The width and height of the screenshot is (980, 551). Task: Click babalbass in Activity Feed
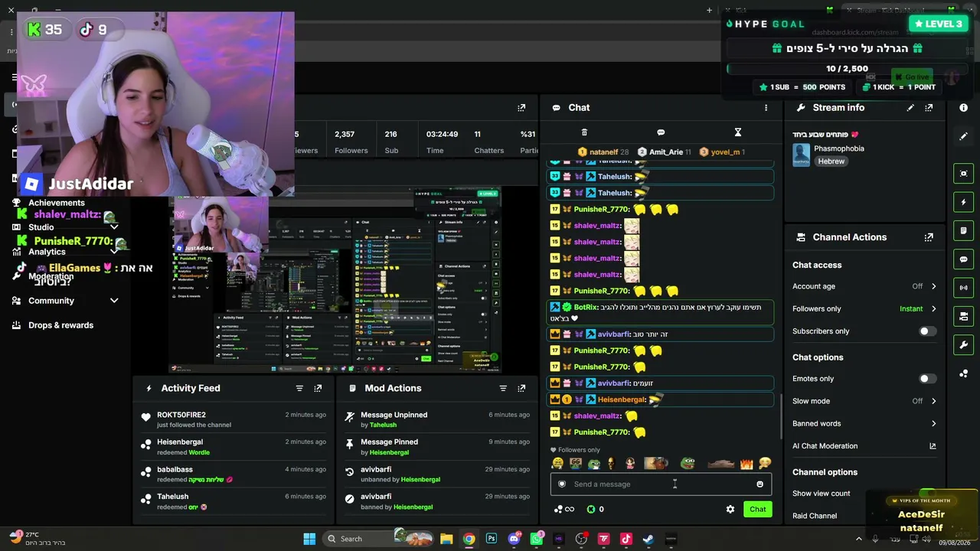[x=175, y=469]
